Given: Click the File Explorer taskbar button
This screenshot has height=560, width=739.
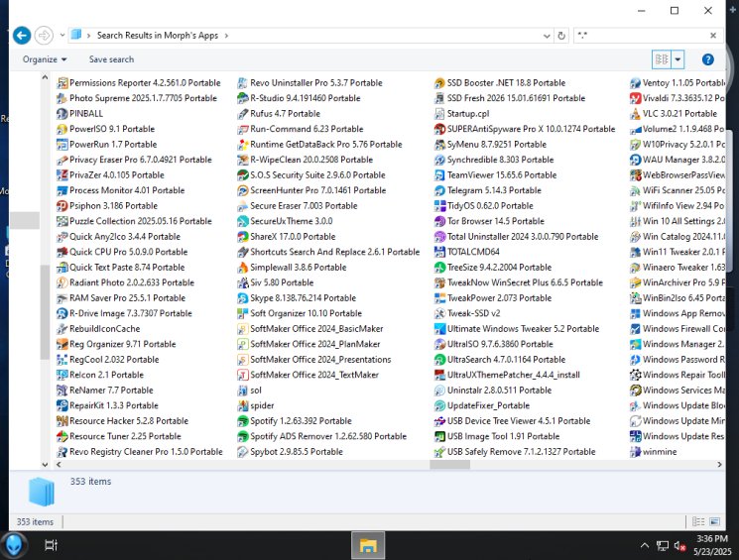Looking at the screenshot, I should (x=368, y=545).
